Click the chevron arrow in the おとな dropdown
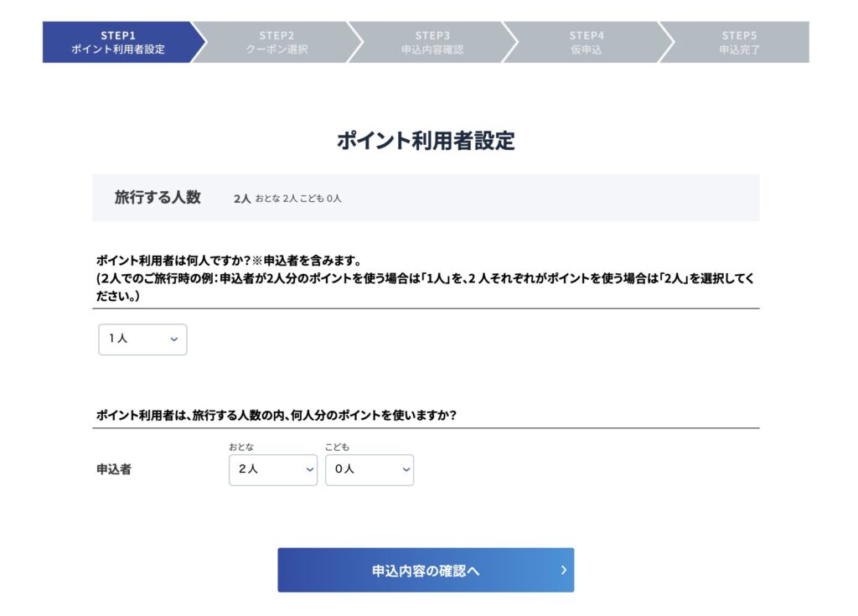Viewport: 858px width, 616px height. pos(309,470)
